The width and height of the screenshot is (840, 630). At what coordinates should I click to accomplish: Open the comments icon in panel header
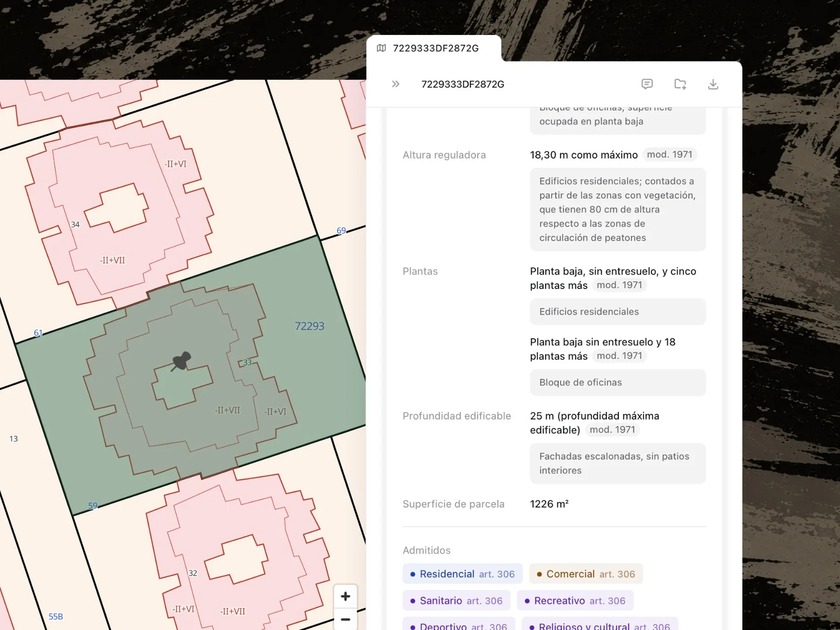[647, 84]
